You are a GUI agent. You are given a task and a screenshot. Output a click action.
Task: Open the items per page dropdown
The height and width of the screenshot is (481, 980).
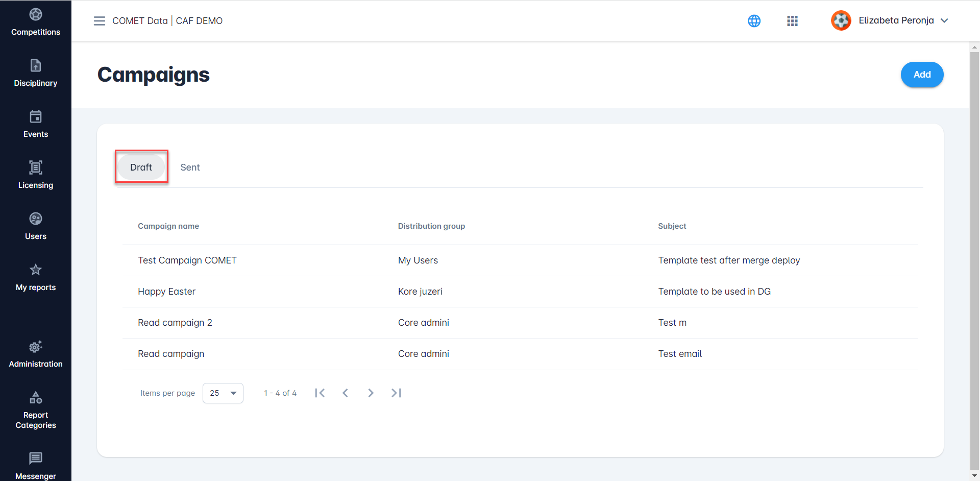tap(223, 393)
